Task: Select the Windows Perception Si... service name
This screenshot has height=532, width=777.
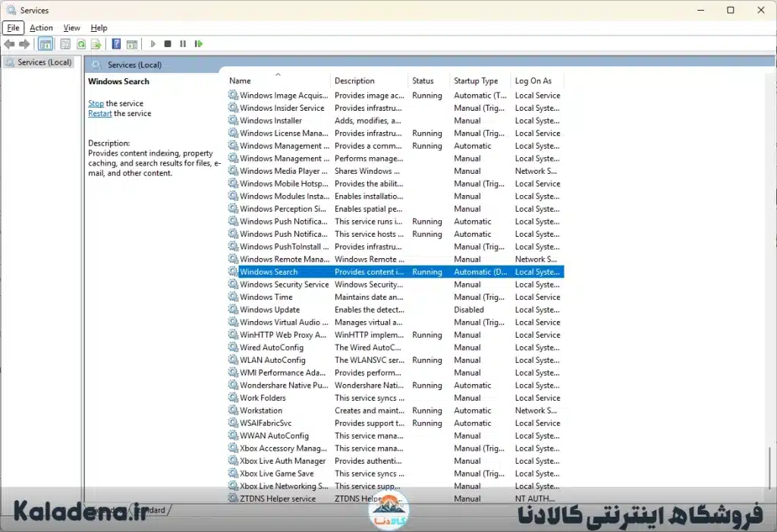Action: pos(283,209)
